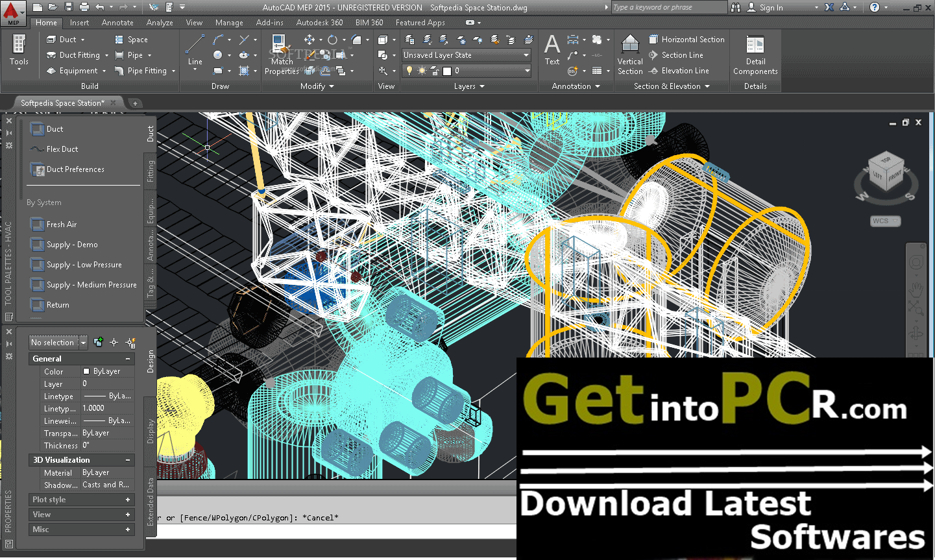Click the Detail Components tool
This screenshot has width=935, height=560.
click(755, 55)
